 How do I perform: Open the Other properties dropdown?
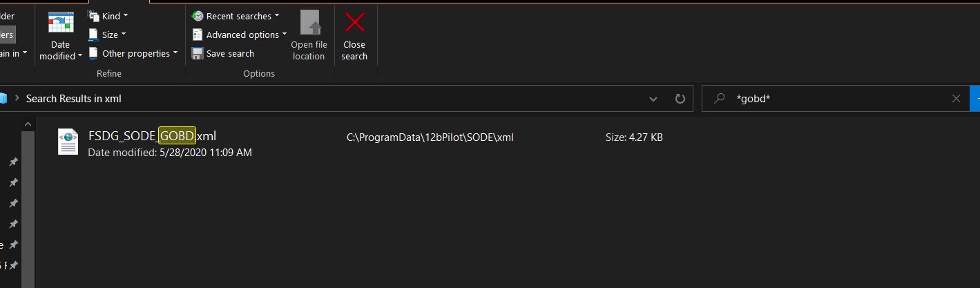click(x=135, y=53)
